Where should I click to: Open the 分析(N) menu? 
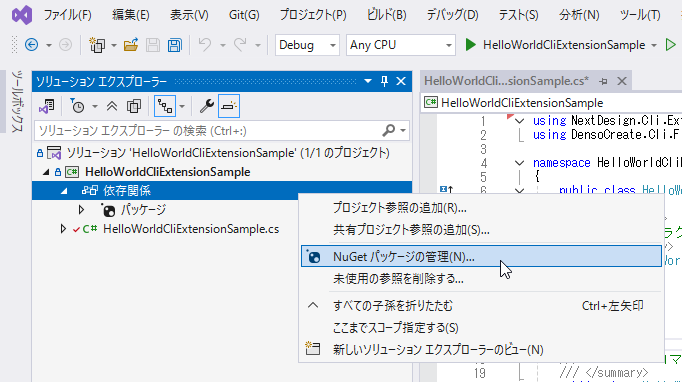[579, 15]
